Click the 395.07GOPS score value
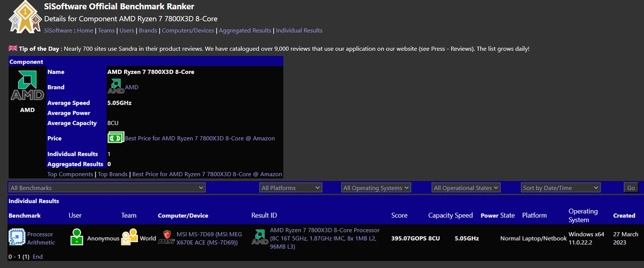 [408, 238]
